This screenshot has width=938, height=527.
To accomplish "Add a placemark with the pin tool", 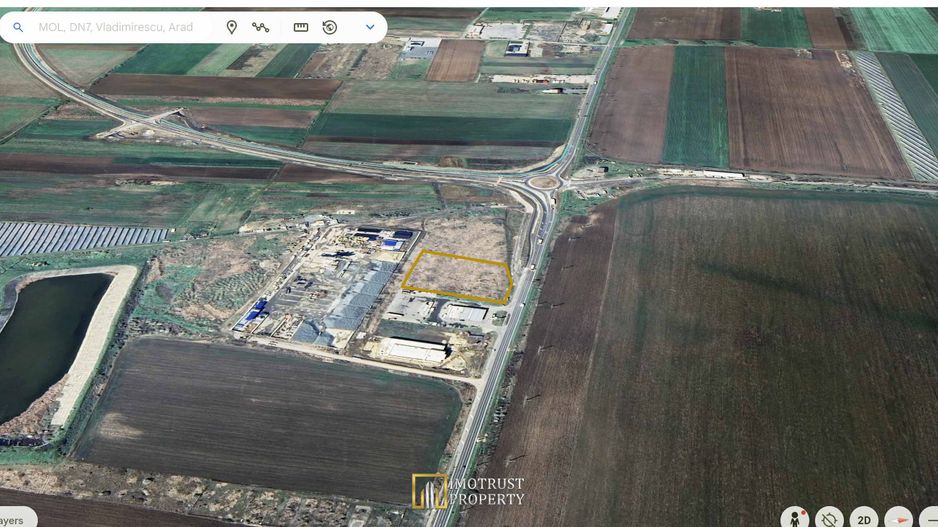I will click(x=232, y=27).
